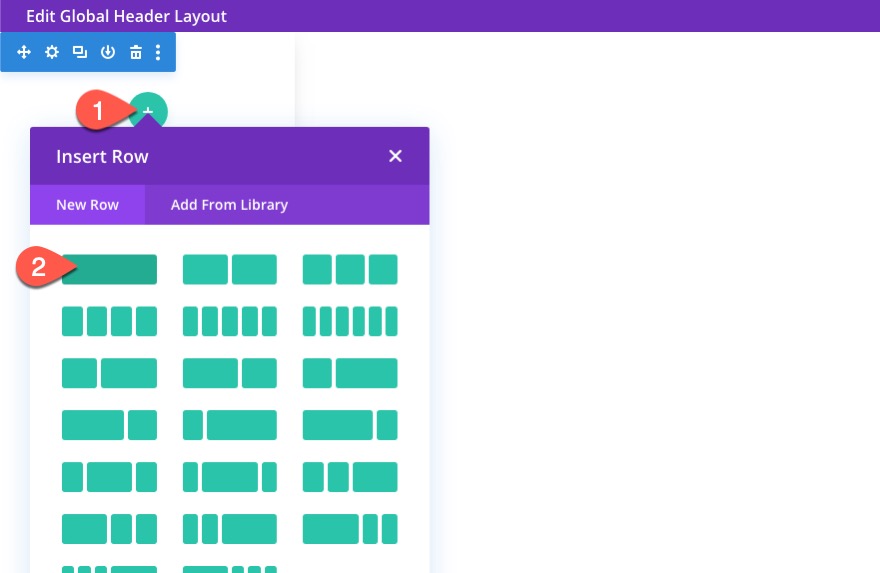
Task: Open section settings gear icon
Action: 52,52
